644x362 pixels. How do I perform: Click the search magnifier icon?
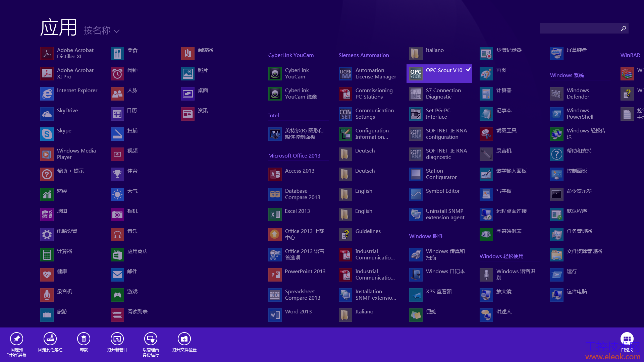click(624, 28)
